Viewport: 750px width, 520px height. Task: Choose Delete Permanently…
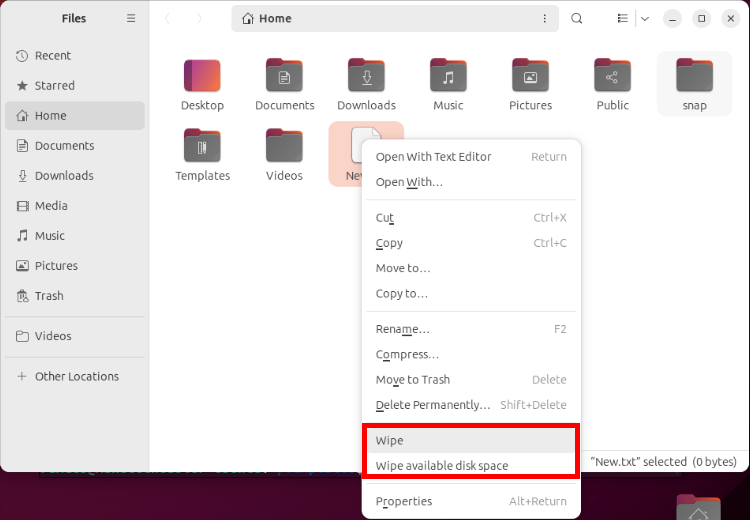(x=471, y=405)
